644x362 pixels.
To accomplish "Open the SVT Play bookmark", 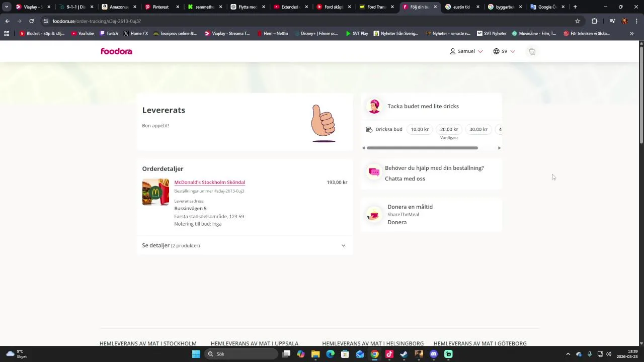I will click(357, 34).
